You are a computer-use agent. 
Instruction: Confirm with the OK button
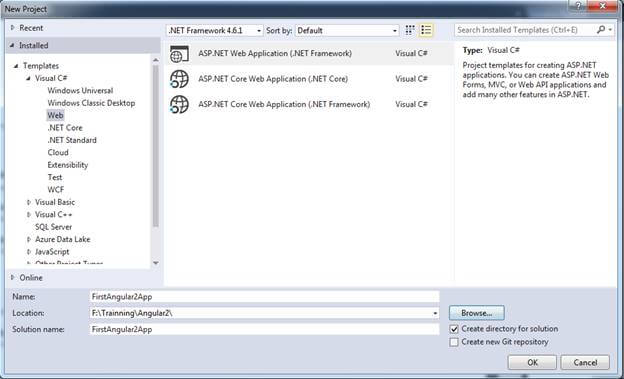pyautogui.click(x=532, y=362)
